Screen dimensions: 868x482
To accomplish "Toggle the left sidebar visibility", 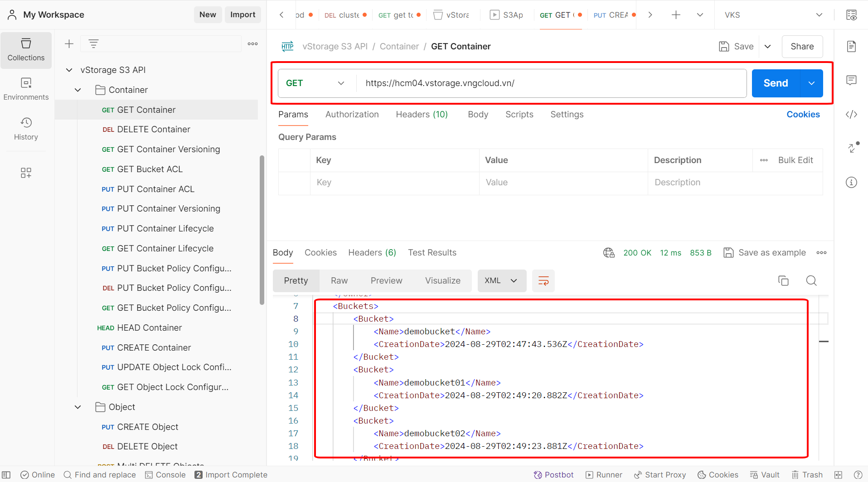I will tap(6, 475).
